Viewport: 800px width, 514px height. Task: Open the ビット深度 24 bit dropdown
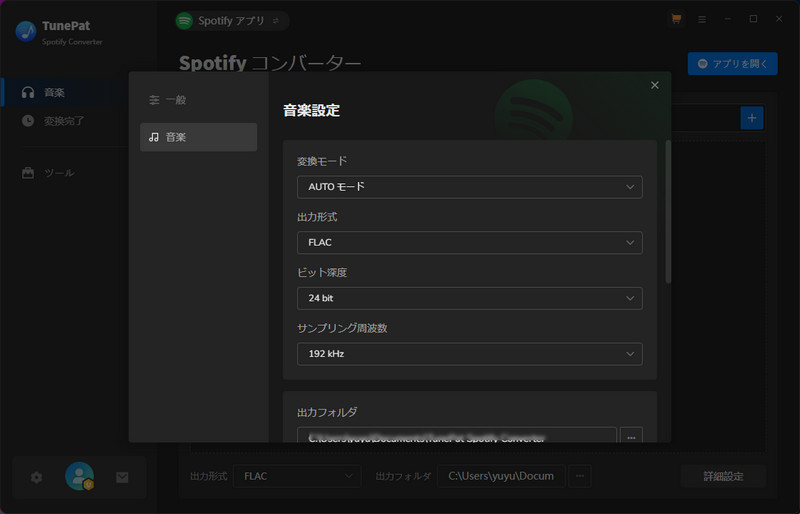pos(469,298)
